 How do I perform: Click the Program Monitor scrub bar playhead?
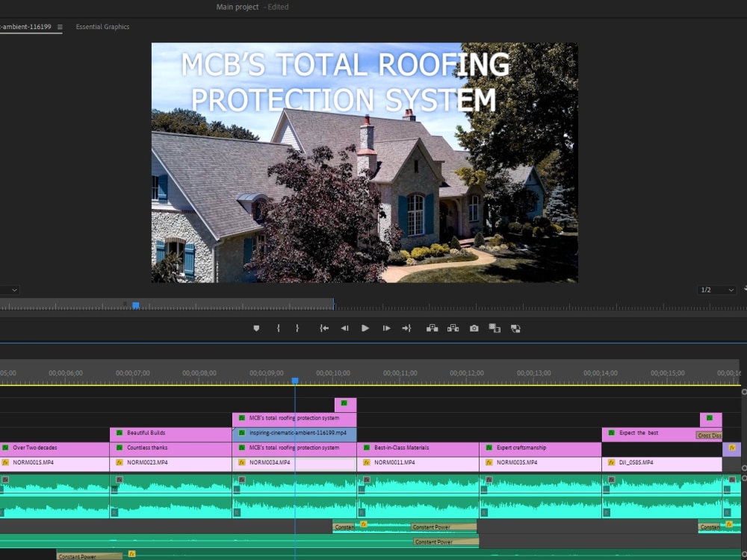136,305
